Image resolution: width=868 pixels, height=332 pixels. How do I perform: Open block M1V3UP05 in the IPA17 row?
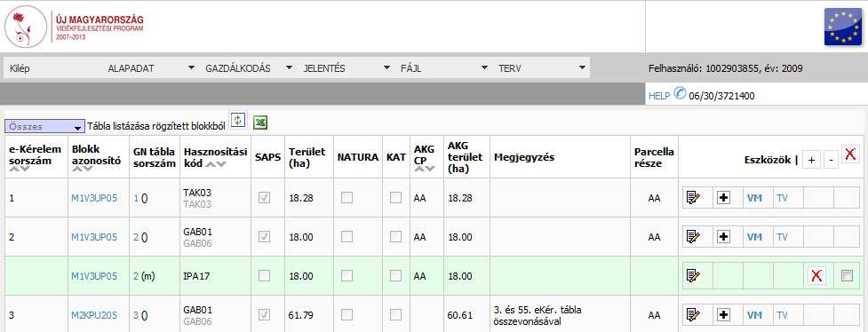coord(94,275)
